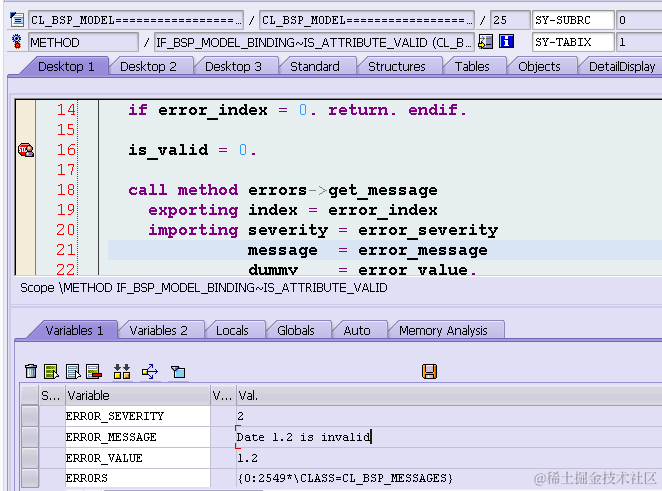Click the export arrow icon in variables toolbar
Viewport: 662px width, 491px height.
(150, 371)
